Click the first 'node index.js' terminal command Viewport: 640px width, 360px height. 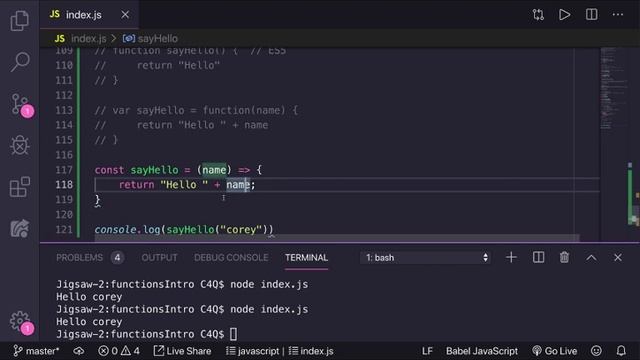pyautogui.click(x=269, y=284)
